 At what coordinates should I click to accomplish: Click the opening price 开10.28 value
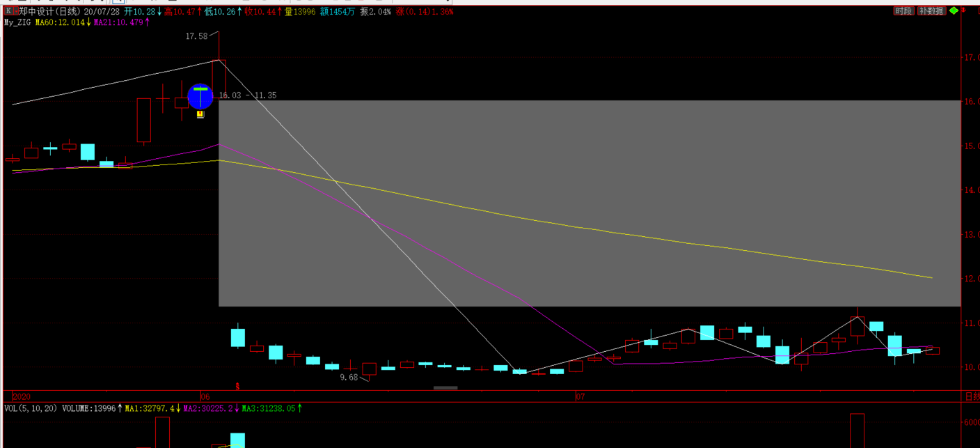coord(140,12)
